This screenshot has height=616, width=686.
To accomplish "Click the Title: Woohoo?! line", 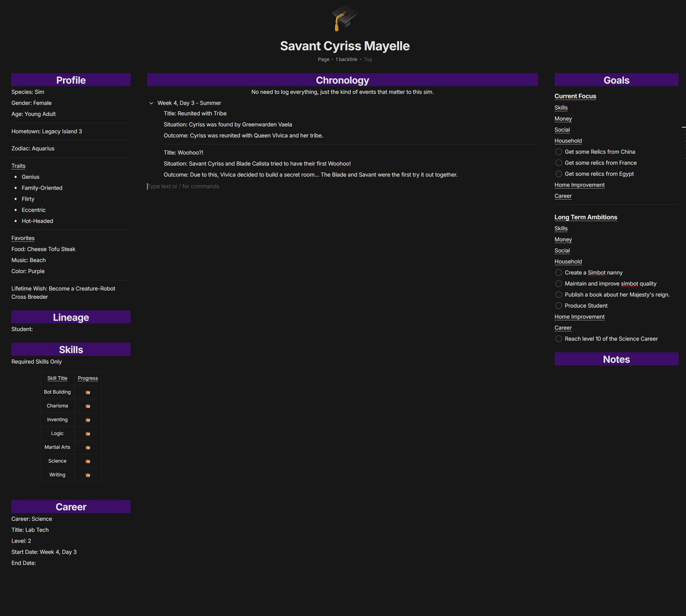I will tap(183, 153).
